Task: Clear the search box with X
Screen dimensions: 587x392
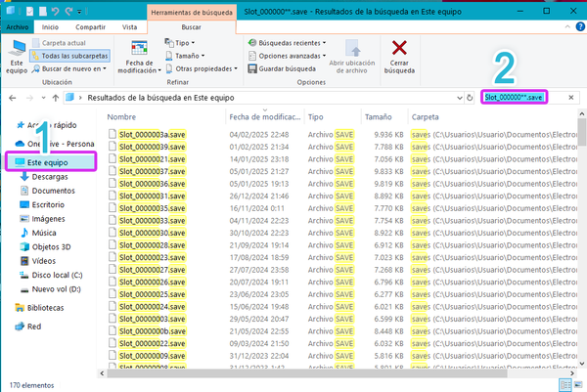Action: [x=571, y=98]
